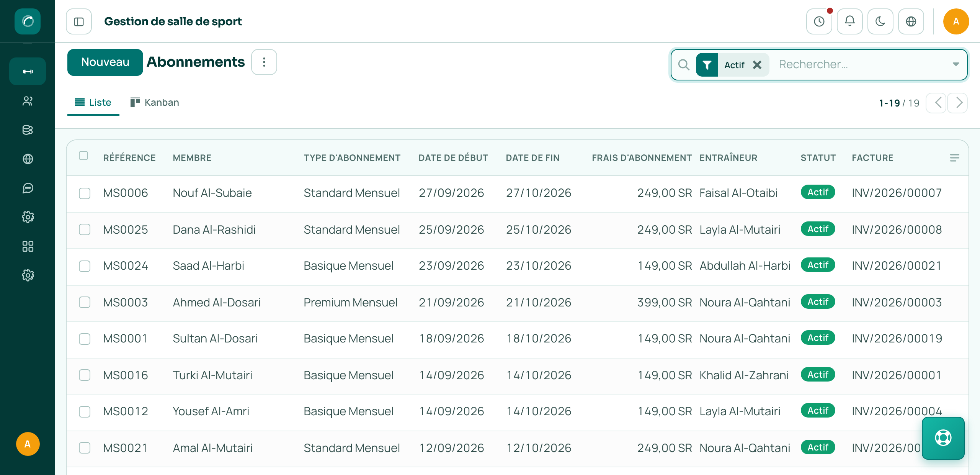Image resolution: width=980 pixels, height=475 pixels.
Task: Go to the next page of records
Action: 958,103
